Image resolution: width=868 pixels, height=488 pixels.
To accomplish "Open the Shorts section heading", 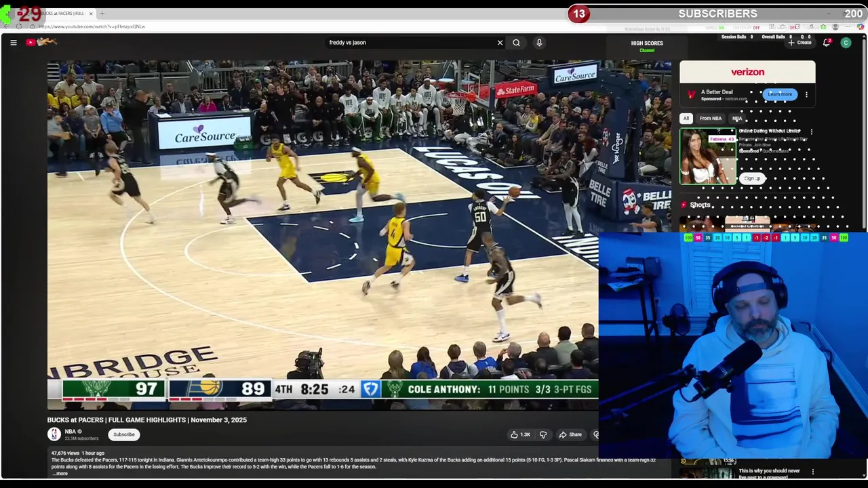I will (x=700, y=205).
